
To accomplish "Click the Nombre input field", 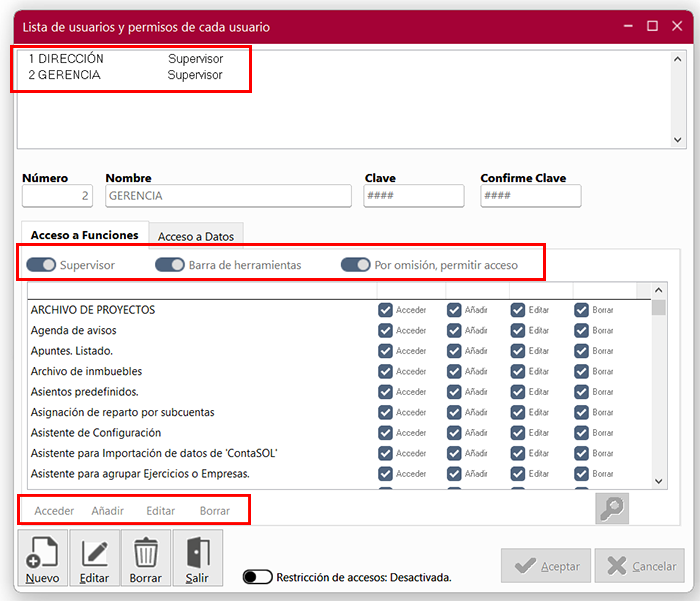I will [228, 196].
